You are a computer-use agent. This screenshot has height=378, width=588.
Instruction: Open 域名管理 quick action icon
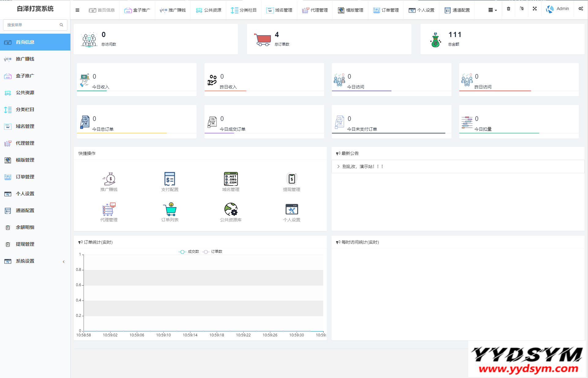(230, 179)
